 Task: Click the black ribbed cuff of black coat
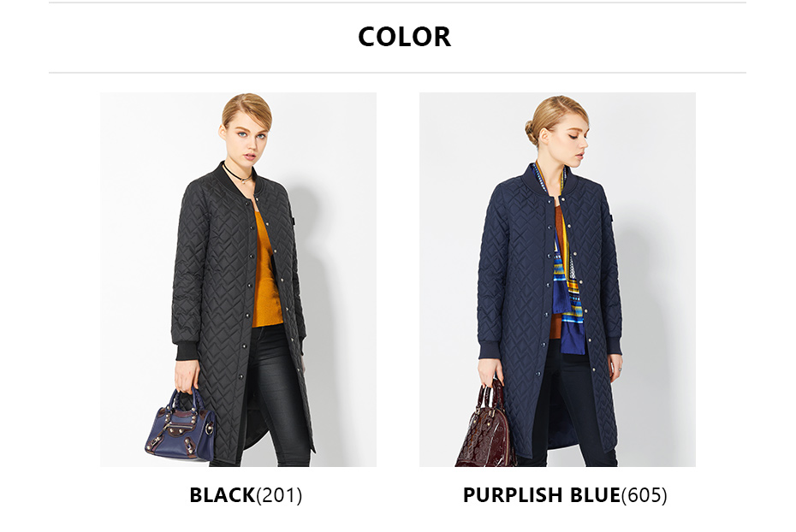[x=187, y=352]
